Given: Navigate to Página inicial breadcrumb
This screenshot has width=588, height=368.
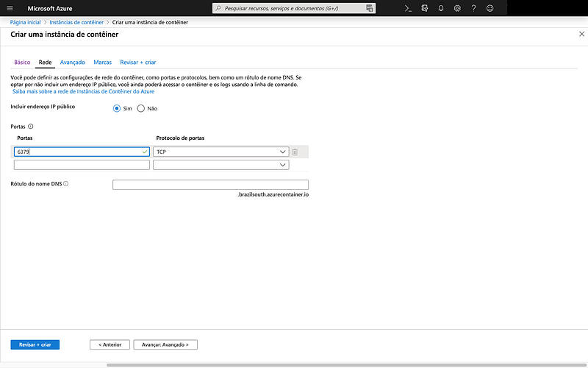Looking at the screenshot, I should 25,22.
